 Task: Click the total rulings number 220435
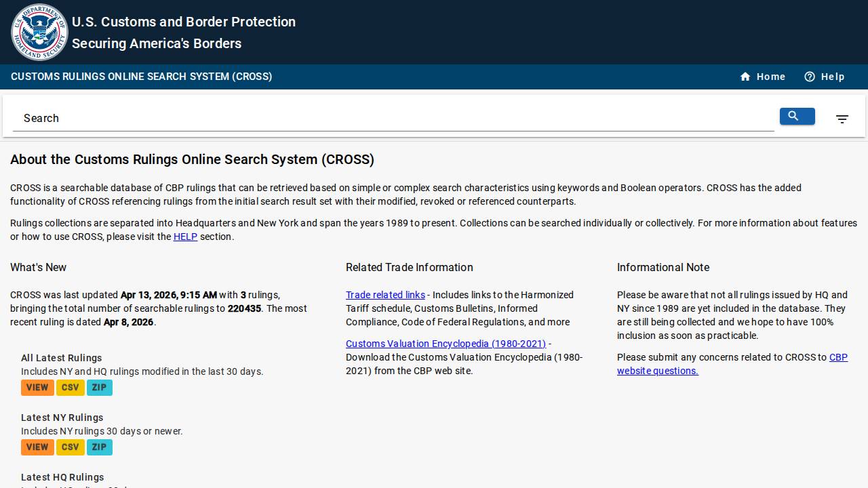[x=244, y=308]
